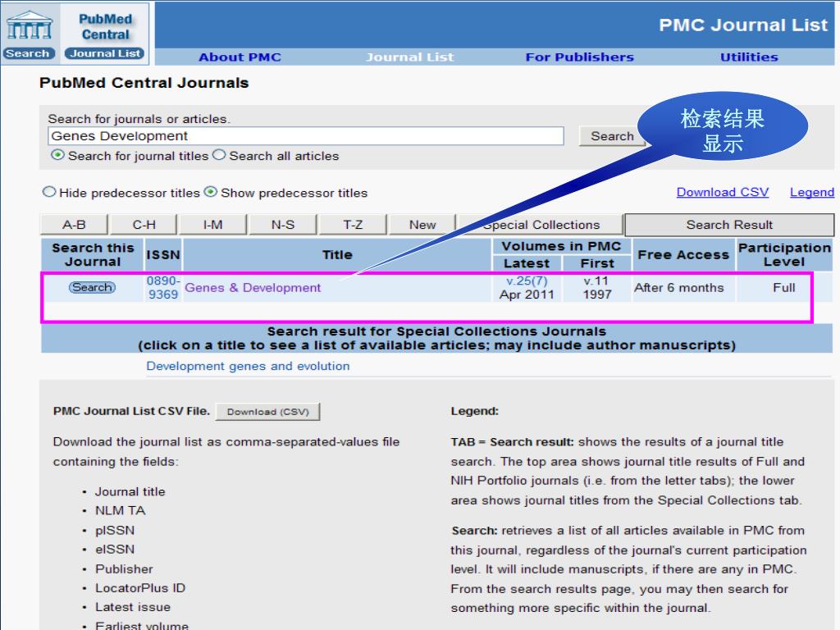
Task: Click 'PMC Journal List CSV File.' label
Action: coord(131,411)
